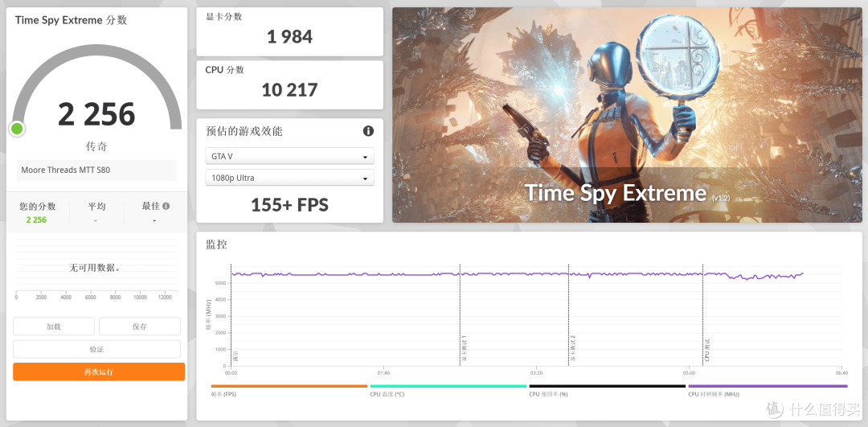868x427 pixels.
Task: Click the Time Spy Extreme banner image
Action: tap(627, 115)
